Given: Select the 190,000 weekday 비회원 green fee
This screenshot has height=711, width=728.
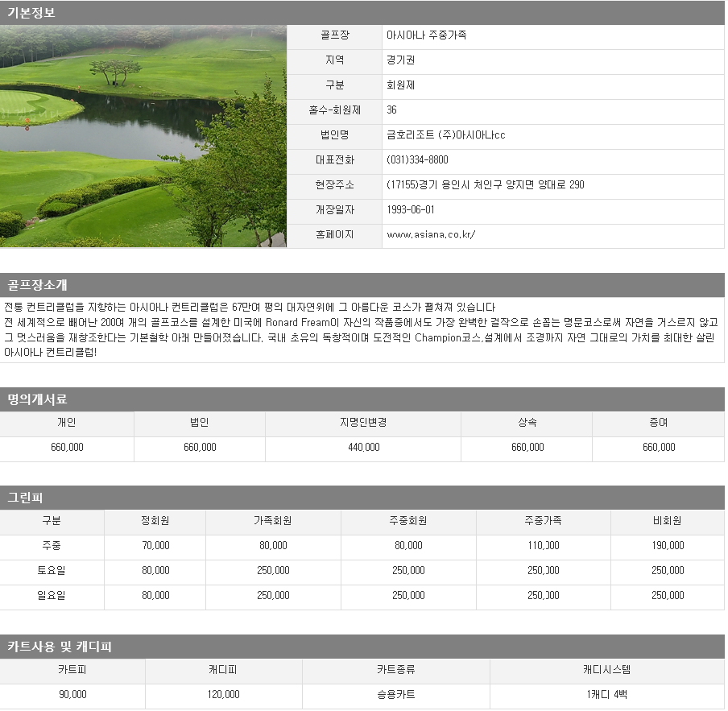Looking at the screenshot, I should tap(668, 546).
